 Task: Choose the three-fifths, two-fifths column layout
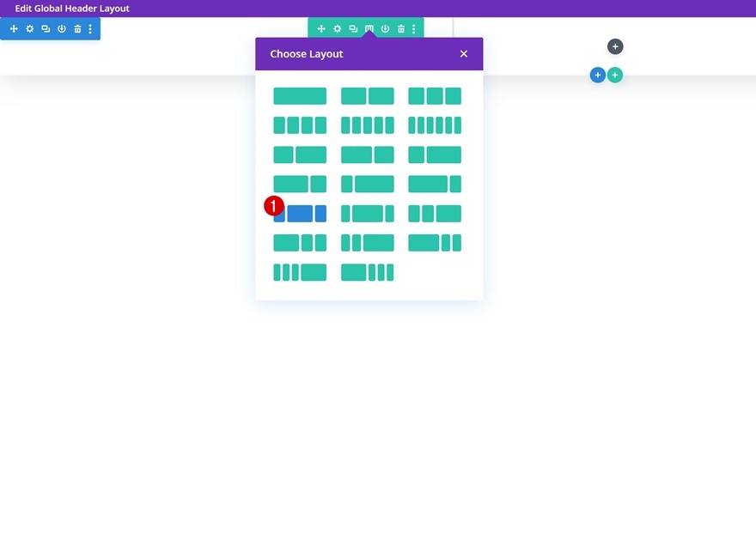coord(368,154)
